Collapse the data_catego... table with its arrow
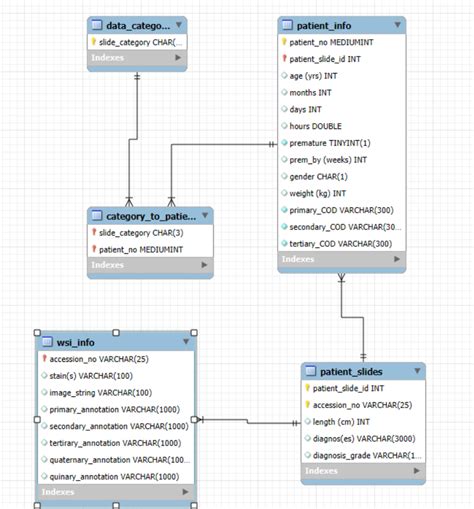Screen dimensions: 474x509 click(x=179, y=25)
